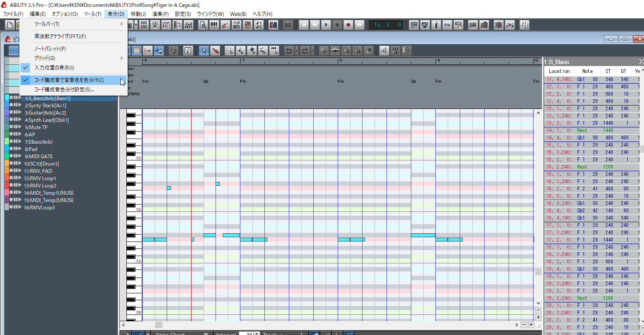Click the redo arrow icon

305,51
